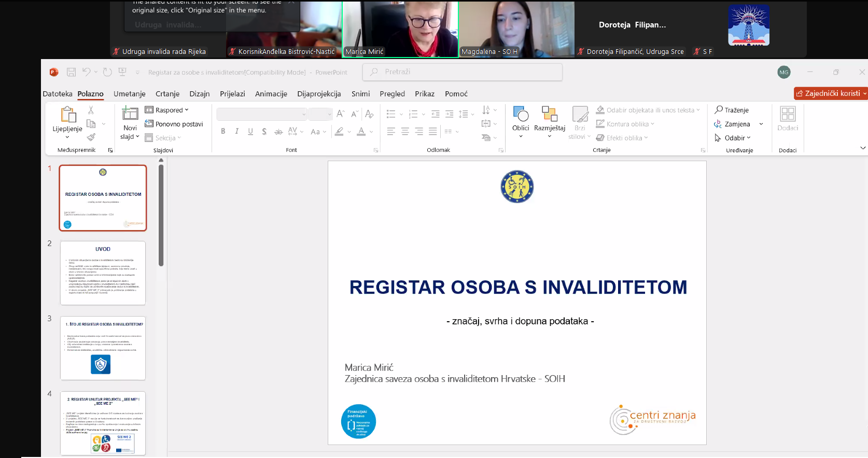Click the clear formatting icon
The height and width of the screenshot is (458, 868).
pyautogui.click(x=369, y=114)
